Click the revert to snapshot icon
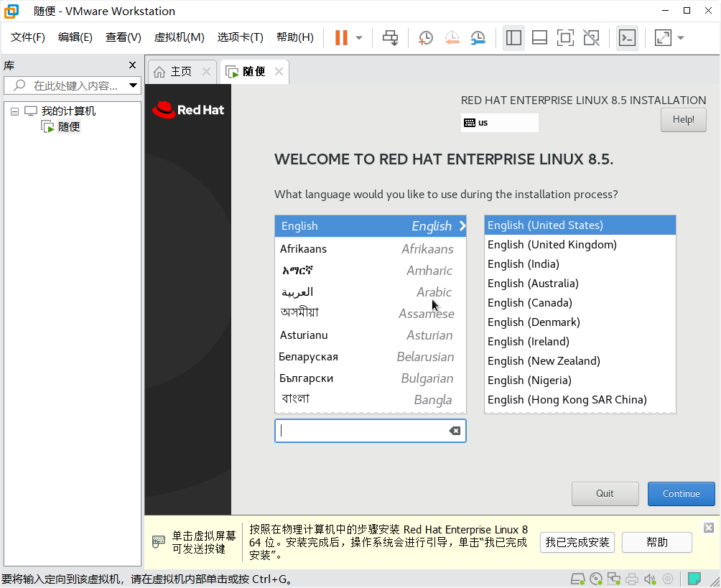Image resolution: width=721 pixels, height=588 pixels. point(452,38)
